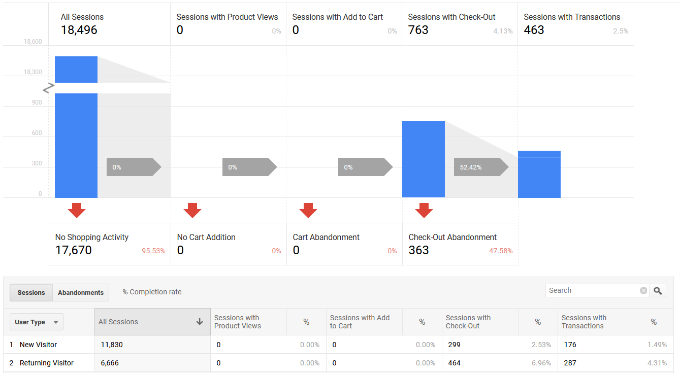Toggle the sort arrow in All Sessions column

pos(199,321)
